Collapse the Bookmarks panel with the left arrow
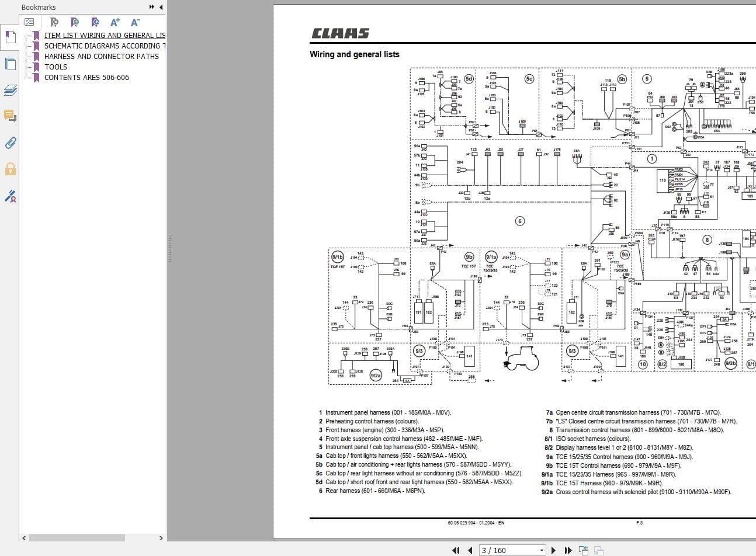This screenshot has width=756, height=556. pos(161,7)
